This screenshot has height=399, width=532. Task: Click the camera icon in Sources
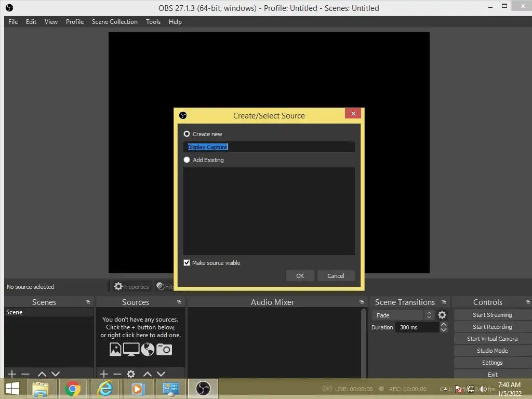tap(164, 349)
